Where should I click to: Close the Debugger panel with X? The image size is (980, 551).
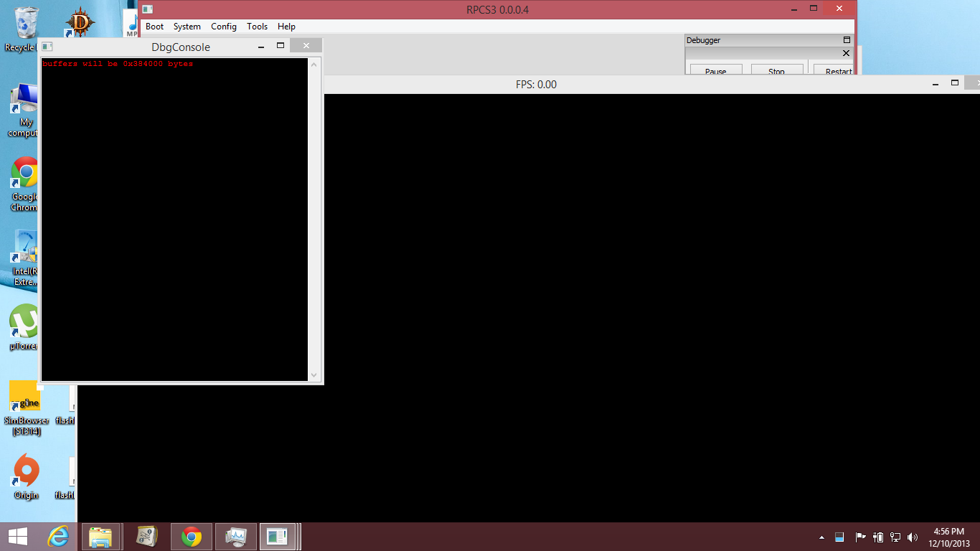pyautogui.click(x=846, y=53)
